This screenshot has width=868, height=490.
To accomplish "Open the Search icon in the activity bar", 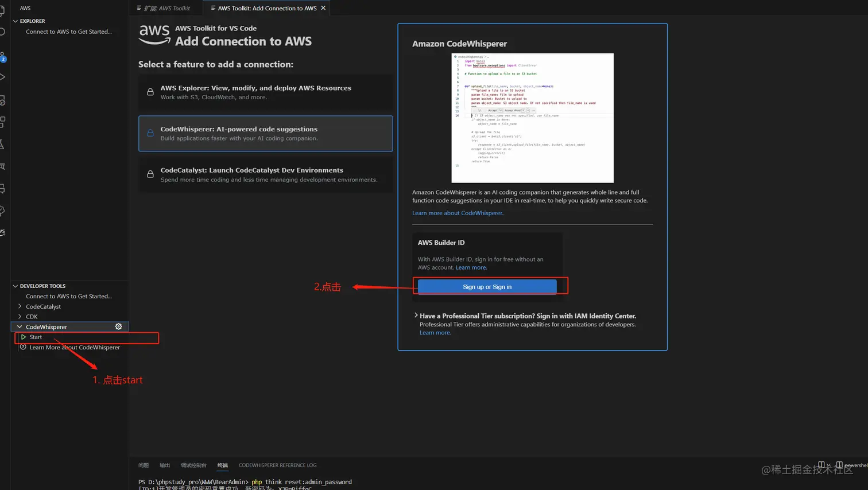I will [x=4, y=32].
